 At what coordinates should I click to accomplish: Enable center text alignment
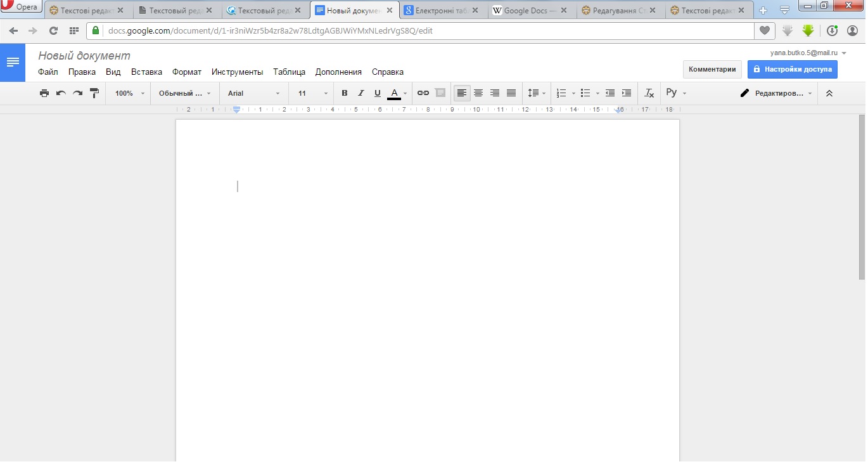[478, 93]
